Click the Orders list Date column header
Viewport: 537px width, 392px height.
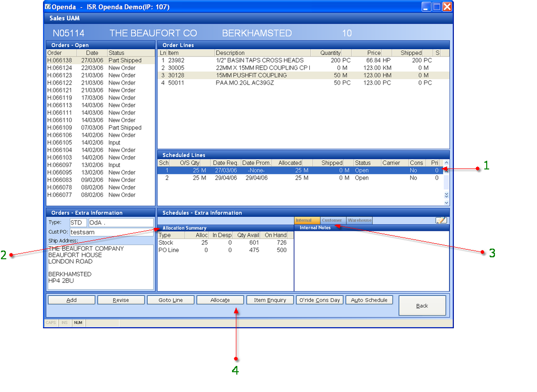pyautogui.click(x=92, y=53)
